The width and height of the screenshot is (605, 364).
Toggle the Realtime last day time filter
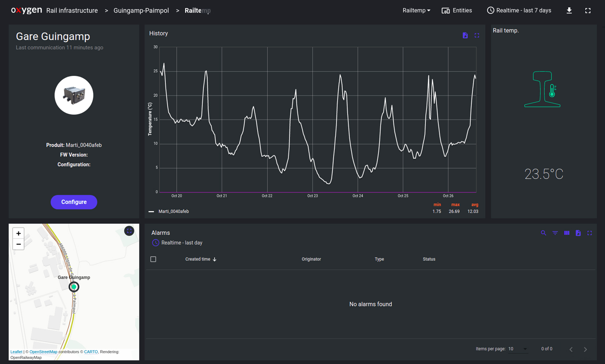pyautogui.click(x=178, y=243)
